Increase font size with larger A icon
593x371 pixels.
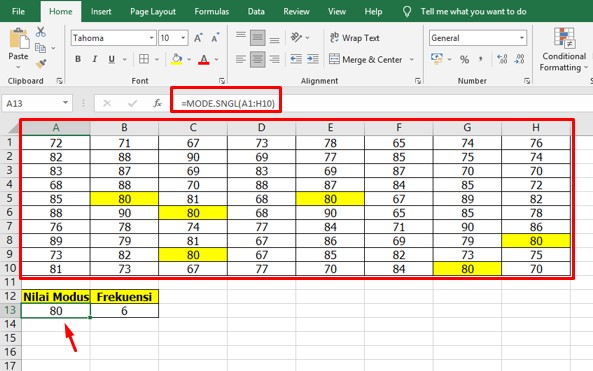[x=198, y=38]
